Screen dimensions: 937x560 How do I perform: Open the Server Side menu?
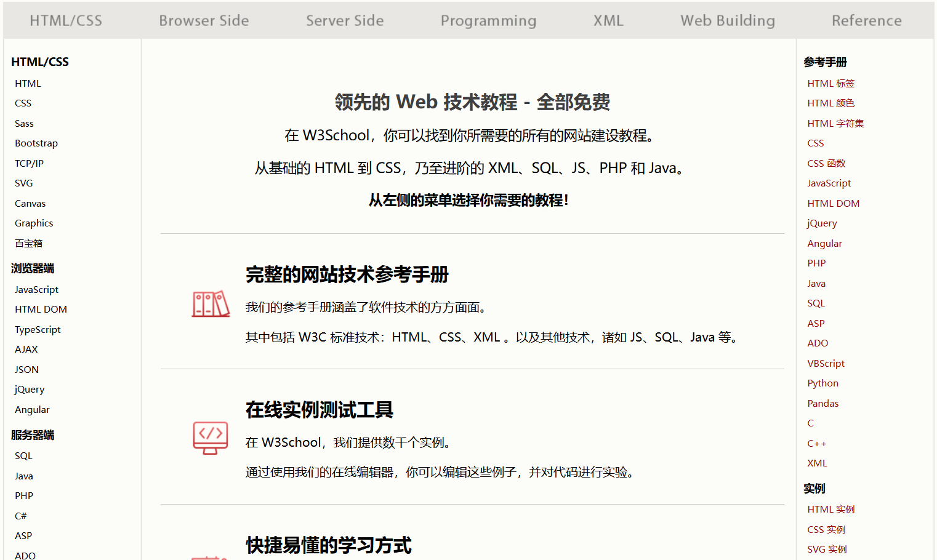[345, 20]
